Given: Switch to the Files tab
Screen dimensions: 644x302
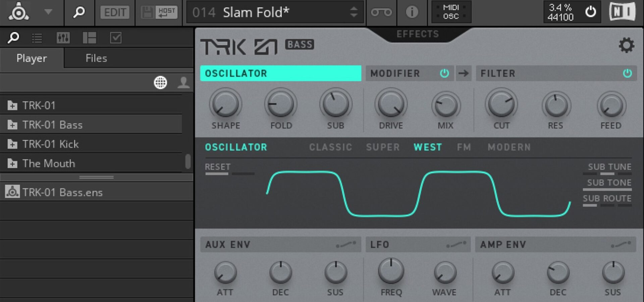Looking at the screenshot, I should coord(96,58).
